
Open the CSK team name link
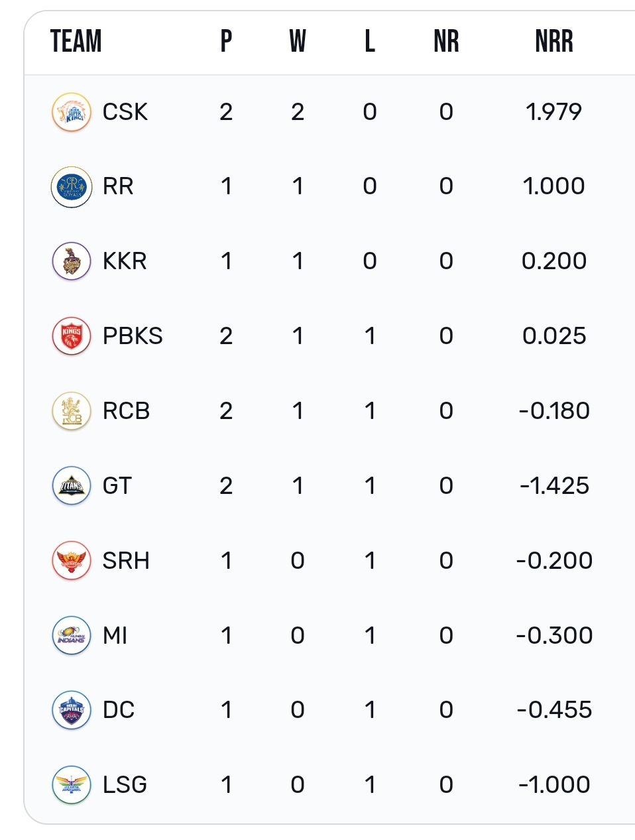(x=125, y=112)
